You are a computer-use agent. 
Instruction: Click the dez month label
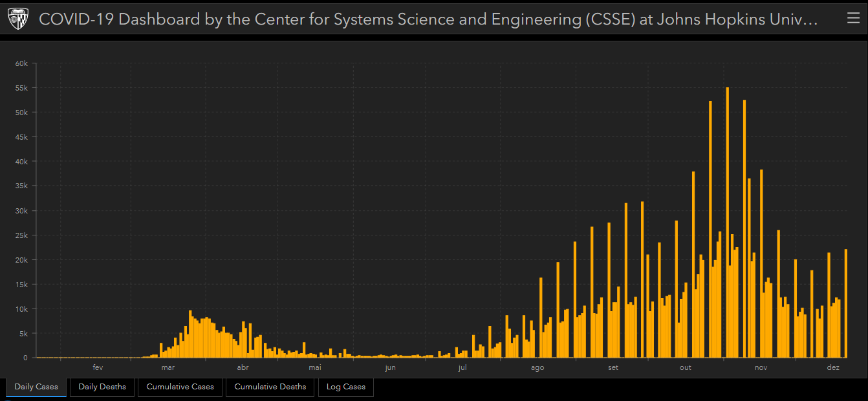(833, 368)
